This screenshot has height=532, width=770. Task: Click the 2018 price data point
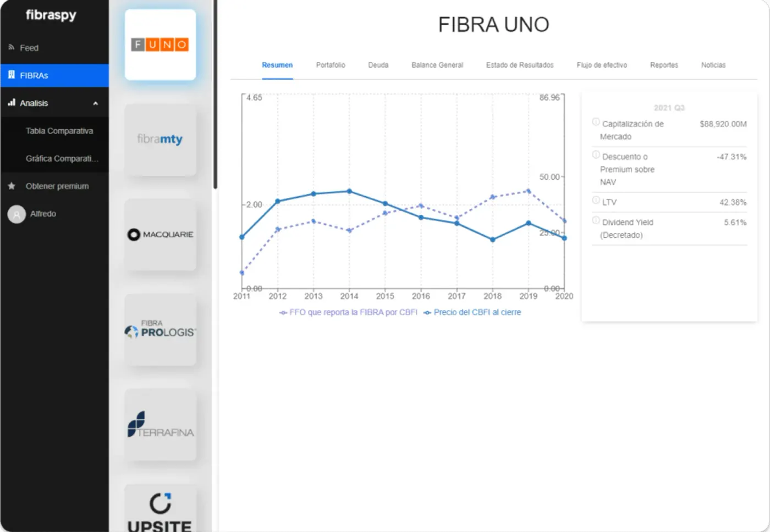(493, 240)
